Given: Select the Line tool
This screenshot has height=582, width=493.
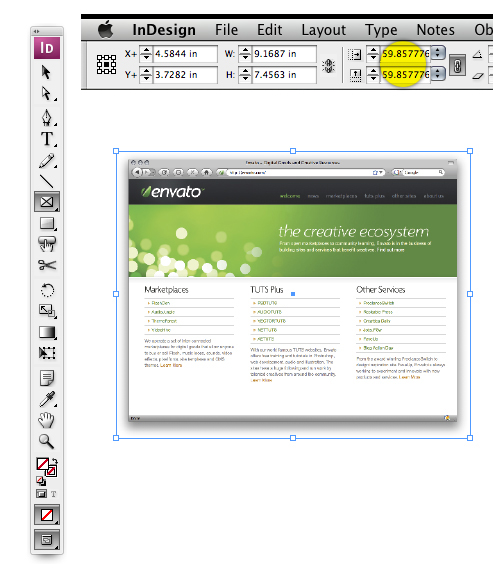Looking at the screenshot, I should tap(46, 182).
